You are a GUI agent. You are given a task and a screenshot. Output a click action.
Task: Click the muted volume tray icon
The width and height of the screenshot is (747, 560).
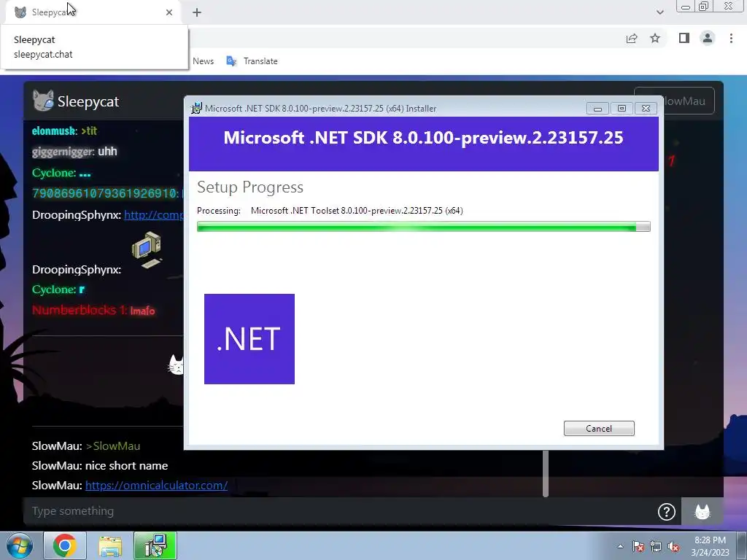673,546
